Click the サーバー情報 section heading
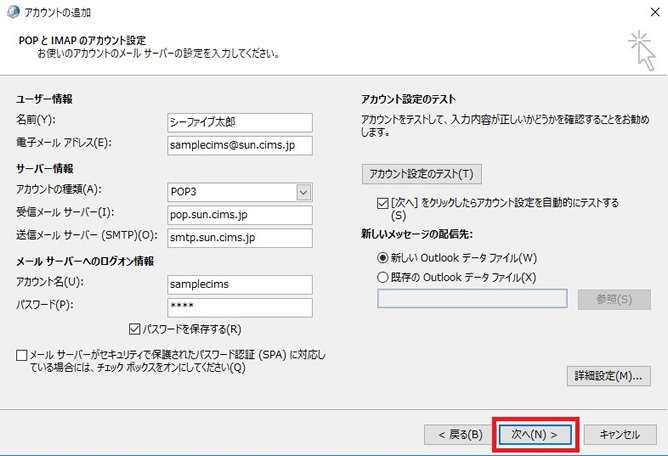The width and height of the screenshot is (668, 456). coord(45,168)
